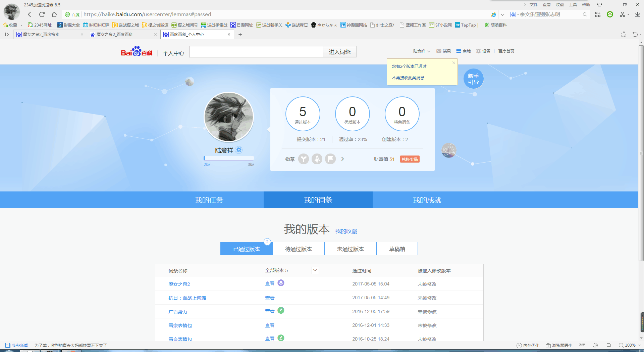Screen dimensions: 644x352
Task: Click the Baidu Baike logo
Action: tap(137, 51)
